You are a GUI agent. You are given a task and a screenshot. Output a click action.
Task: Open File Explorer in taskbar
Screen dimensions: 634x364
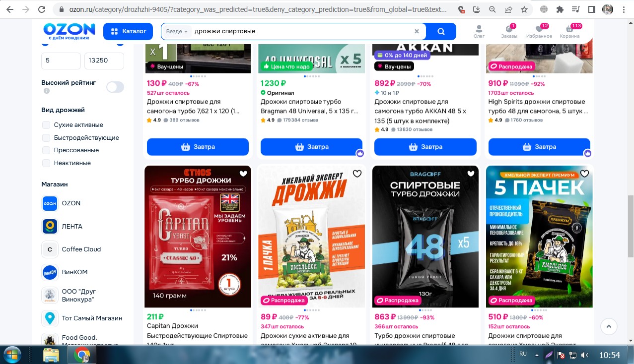tap(52, 355)
